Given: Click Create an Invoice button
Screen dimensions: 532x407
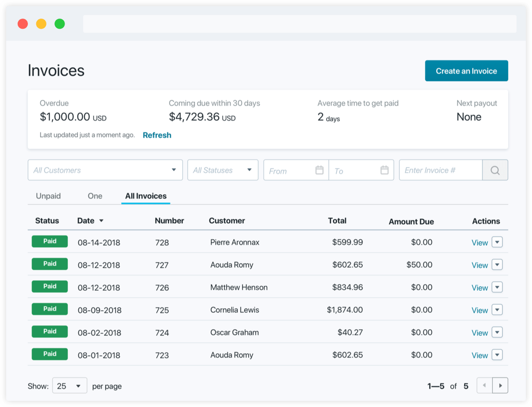Looking at the screenshot, I should [x=466, y=71].
